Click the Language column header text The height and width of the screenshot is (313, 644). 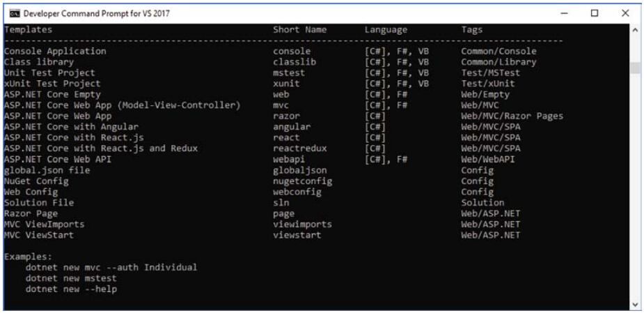click(386, 30)
